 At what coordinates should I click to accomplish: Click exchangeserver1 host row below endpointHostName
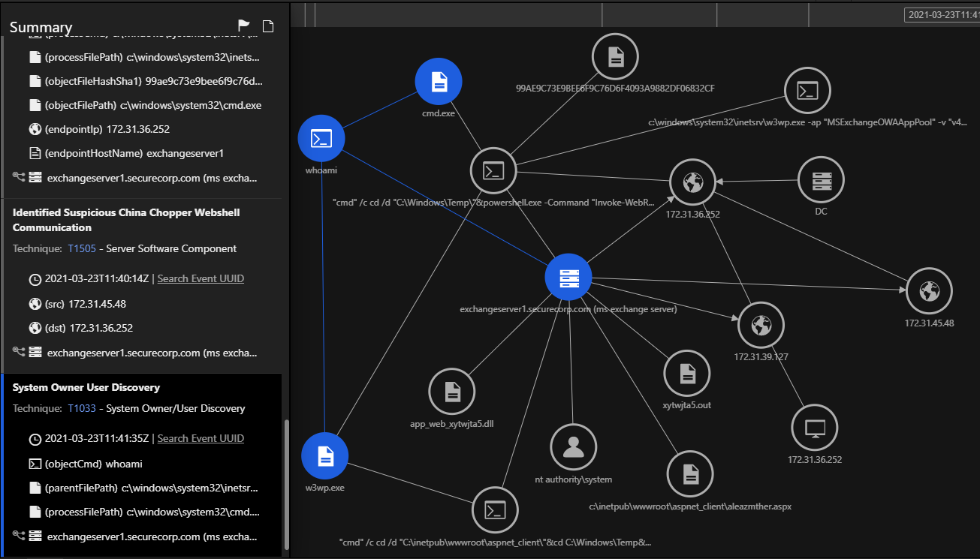[x=135, y=179]
